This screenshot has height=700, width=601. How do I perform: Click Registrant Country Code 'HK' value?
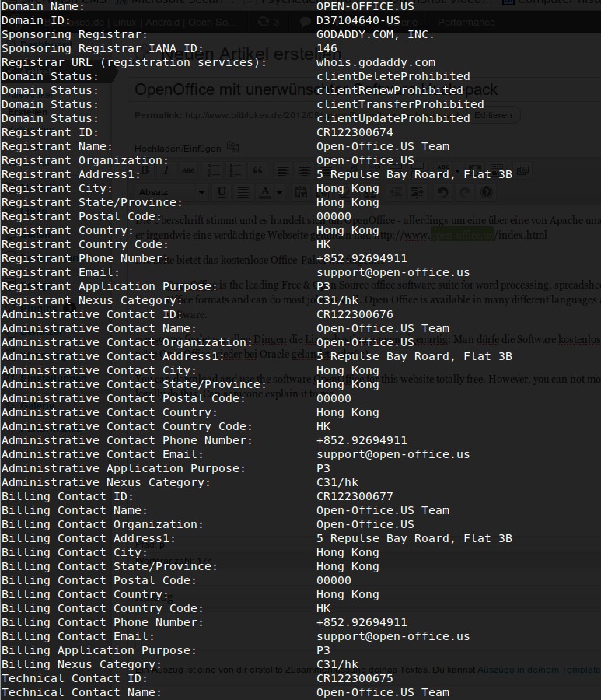(x=323, y=244)
